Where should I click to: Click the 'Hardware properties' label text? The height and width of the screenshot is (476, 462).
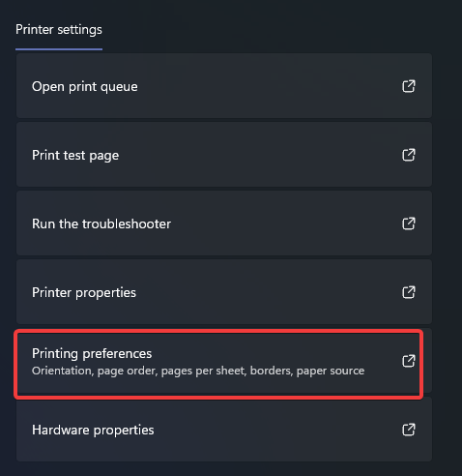coord(93,430)
